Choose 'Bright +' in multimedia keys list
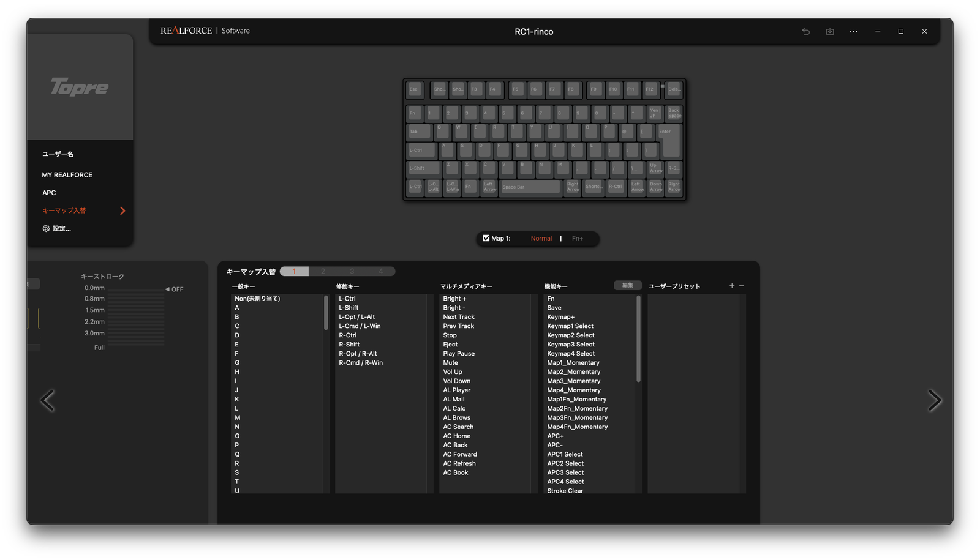 [x=454, y=299]
